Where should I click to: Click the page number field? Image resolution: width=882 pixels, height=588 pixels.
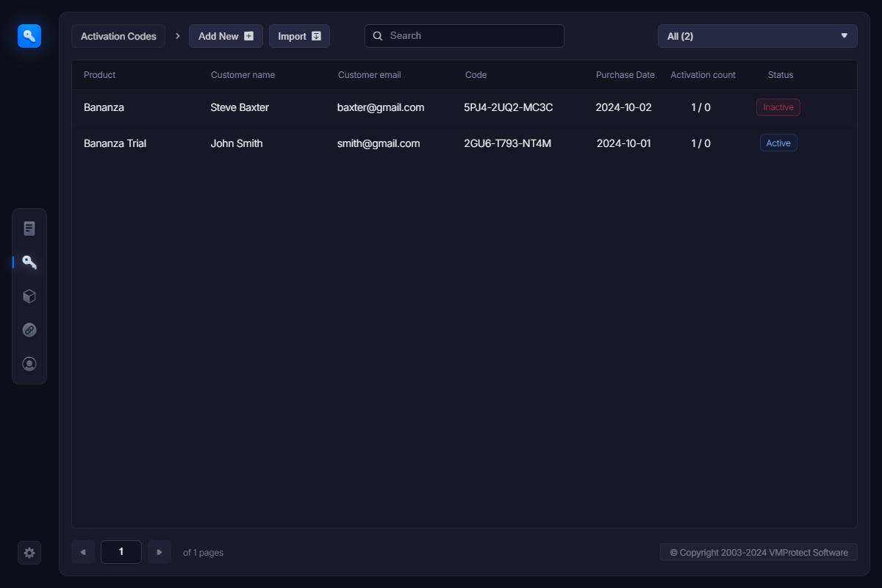tap(121, 552)
